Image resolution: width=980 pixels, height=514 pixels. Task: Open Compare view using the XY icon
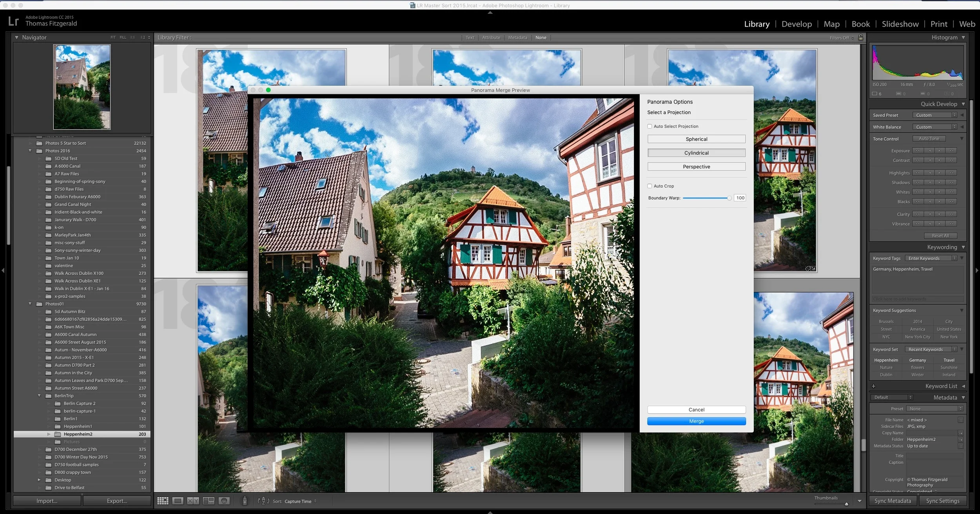194,501
